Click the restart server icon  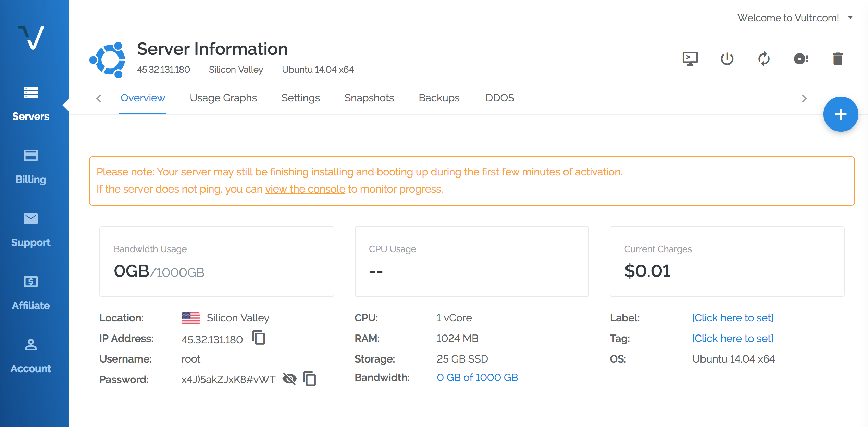click(x=764, y=59)
